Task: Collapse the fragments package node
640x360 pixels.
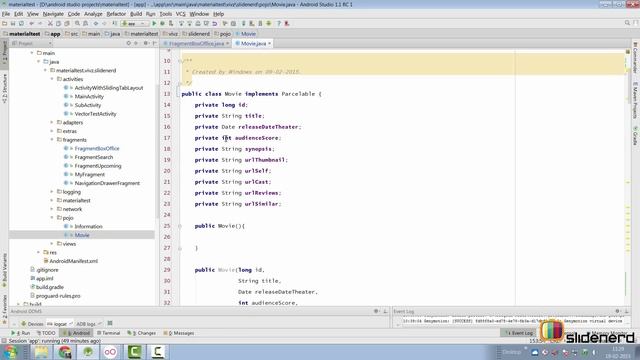Action: pyautogui.click(x=52, y=140)
